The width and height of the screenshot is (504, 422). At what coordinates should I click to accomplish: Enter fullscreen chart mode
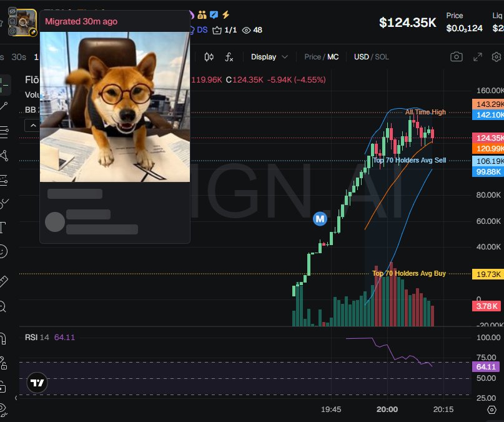coord(478,57)
